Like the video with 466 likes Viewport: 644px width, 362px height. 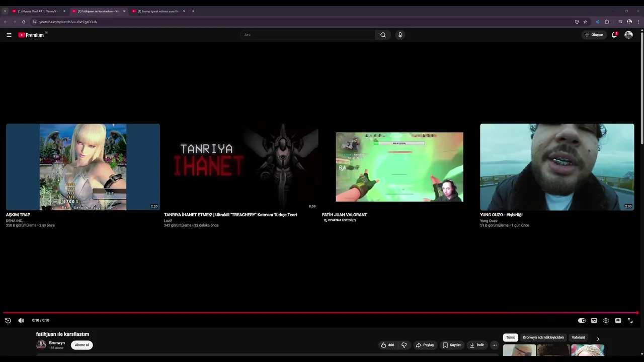tap(387, 345)
